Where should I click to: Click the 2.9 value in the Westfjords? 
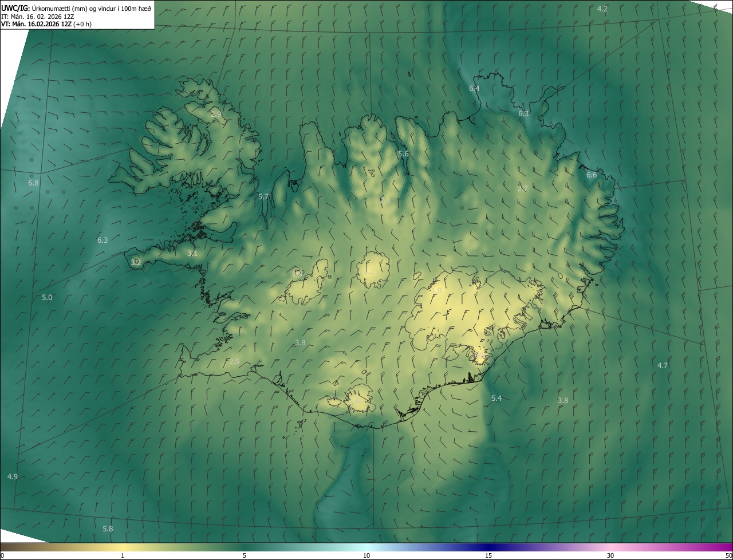(x=216, y=115)
